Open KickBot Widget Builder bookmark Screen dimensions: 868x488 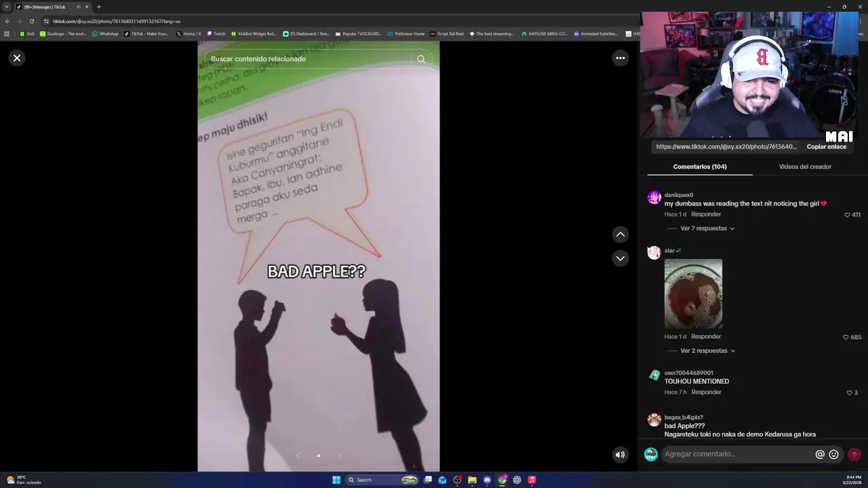254,34
